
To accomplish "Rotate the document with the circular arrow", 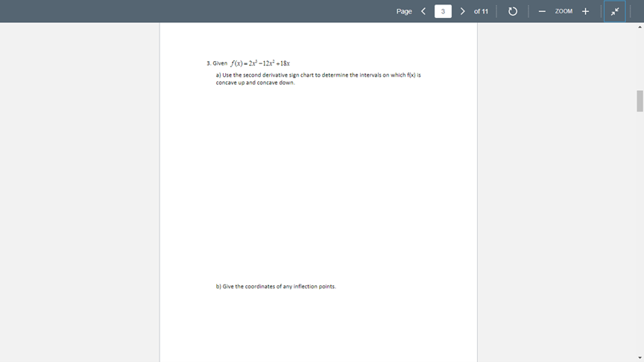I will (513, 11).
